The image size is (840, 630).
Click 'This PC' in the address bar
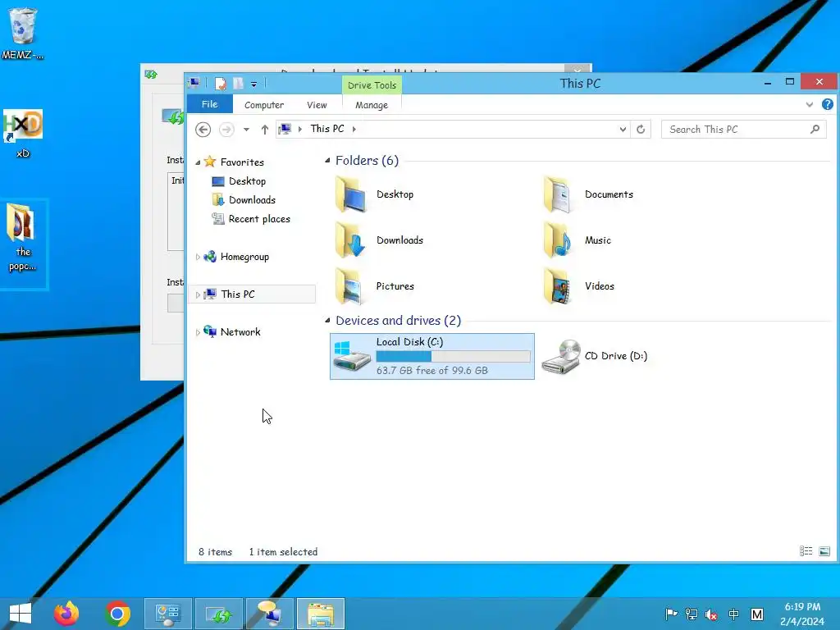327,129
